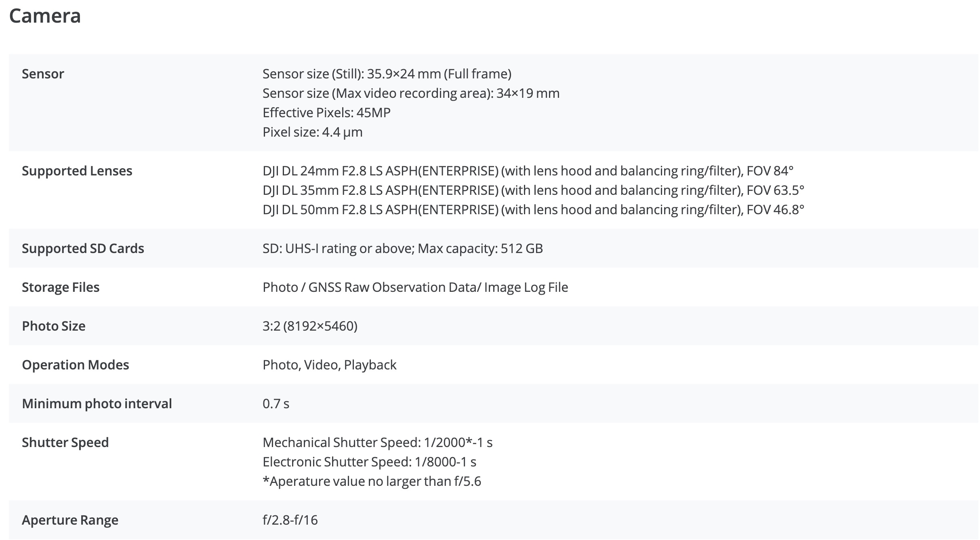Select the Effective Pixels 45MP text
980x540 pixels.
coord(326,113)
